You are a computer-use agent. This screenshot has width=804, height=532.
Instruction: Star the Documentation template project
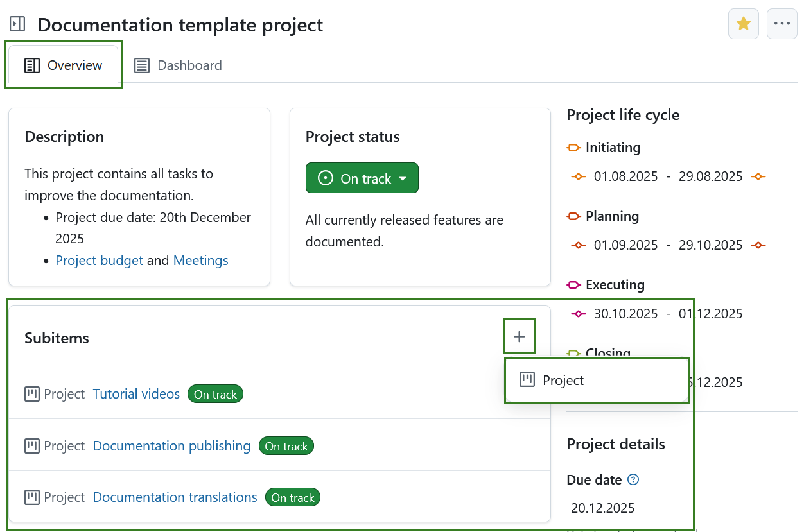(743, 23)
